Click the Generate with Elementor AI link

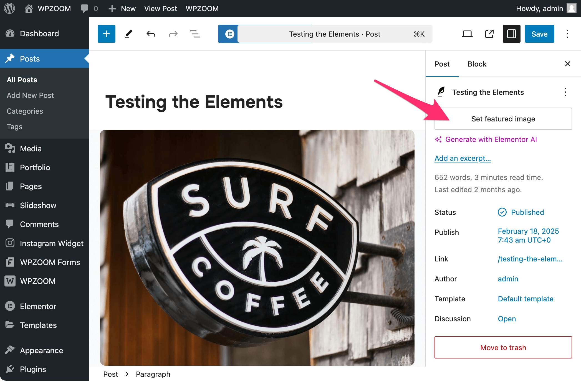(x=491, y=139)
